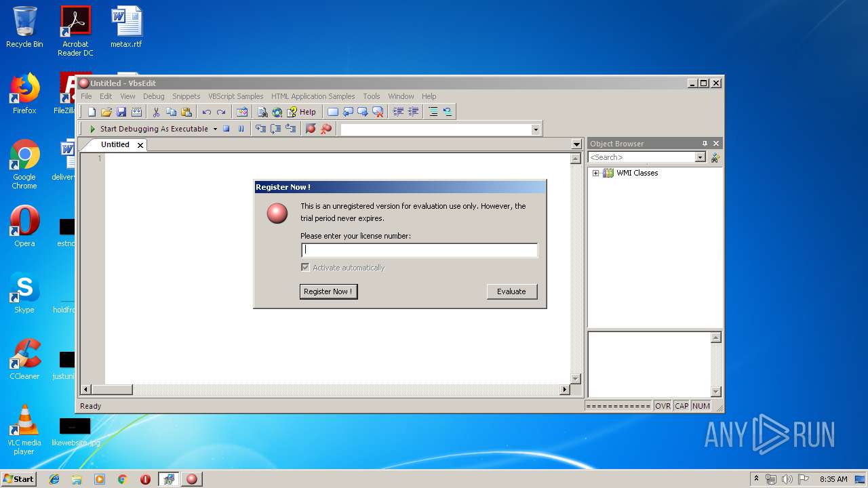Click the Cut scissors icon
The width and height of the screenshot is (868, 488).
point(156,112)
